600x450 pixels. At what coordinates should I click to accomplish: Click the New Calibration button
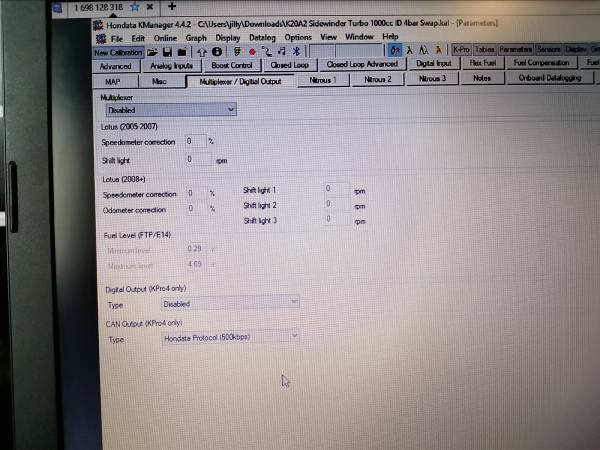(x=117, y=52)
